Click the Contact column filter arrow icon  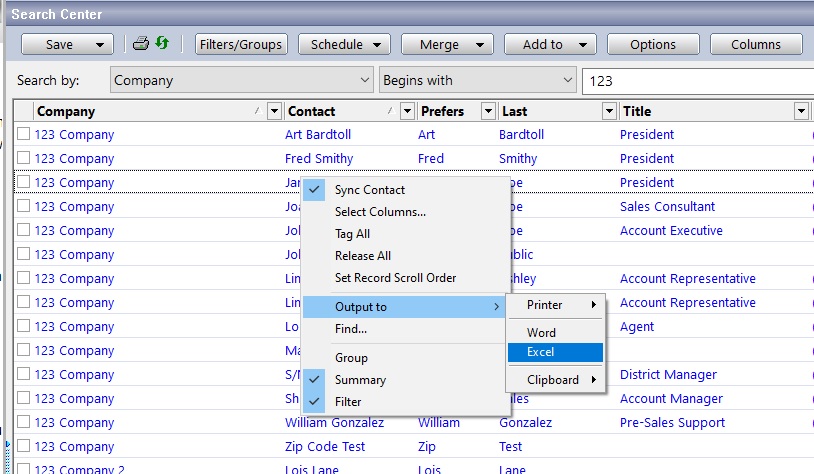[407, 111]
